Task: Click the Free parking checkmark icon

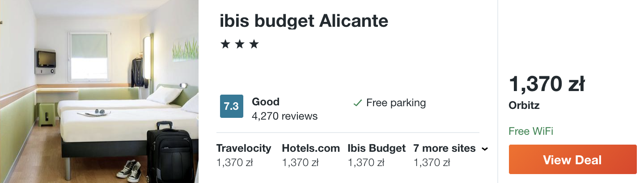Action: click(357, 103)
